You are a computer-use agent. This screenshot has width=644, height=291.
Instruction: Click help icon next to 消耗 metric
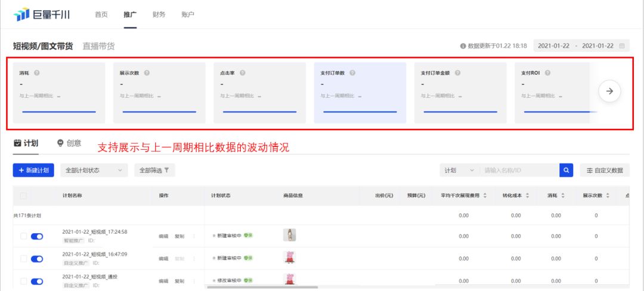(37, 73)
